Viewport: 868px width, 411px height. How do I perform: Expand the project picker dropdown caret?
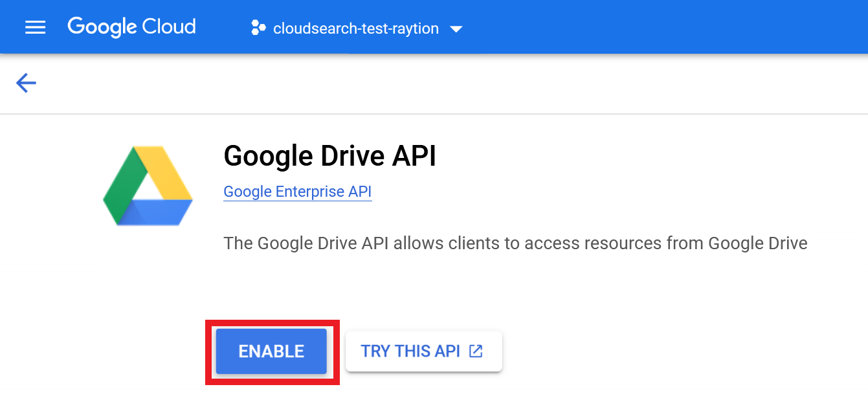tap(456, 28)
